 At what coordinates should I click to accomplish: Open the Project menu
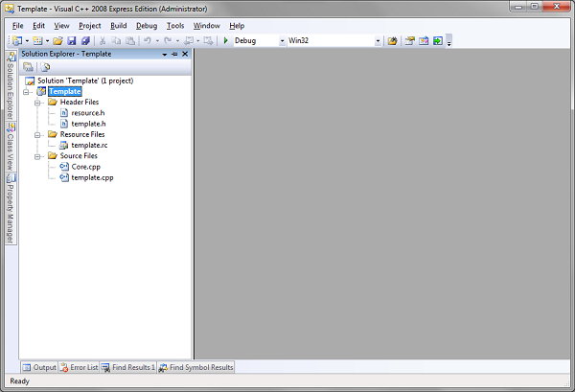90,26
